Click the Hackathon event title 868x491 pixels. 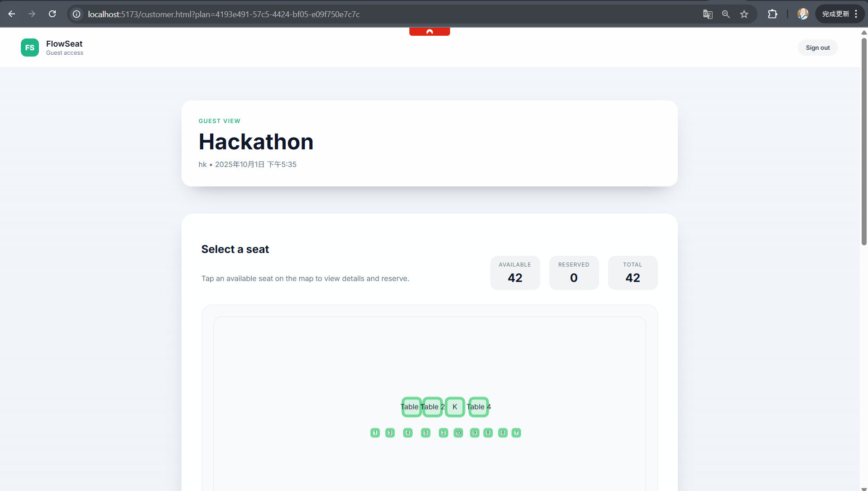pyautogui.click(x=256, y=142)
